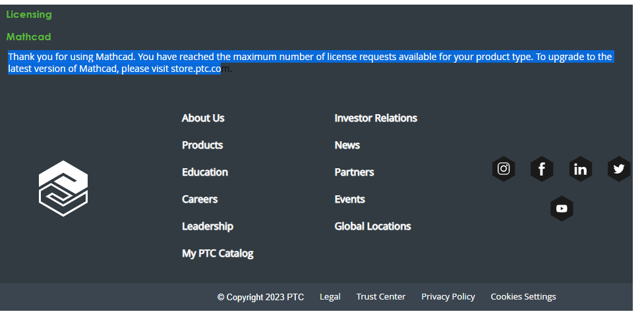This screenshot has height=322, width=644.
Task: Visit PTC's LinkedIn profile icon
Action: [x=580, y=169]
